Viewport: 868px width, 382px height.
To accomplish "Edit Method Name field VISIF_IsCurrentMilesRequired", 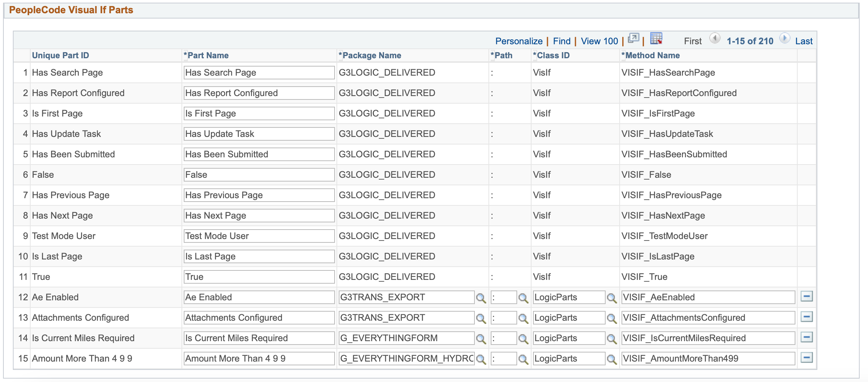I will point(708,338).
